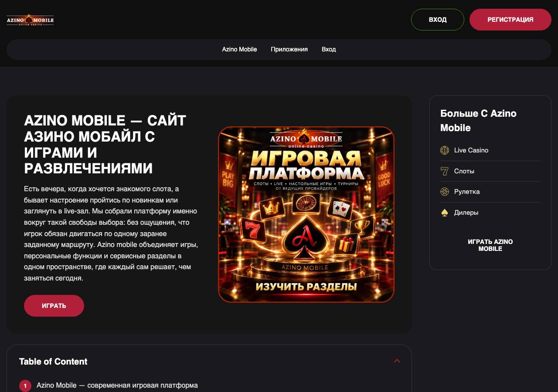558x392 pixels.
Task: Open the Live Casino sidebar link
Action: pos(471,150)
